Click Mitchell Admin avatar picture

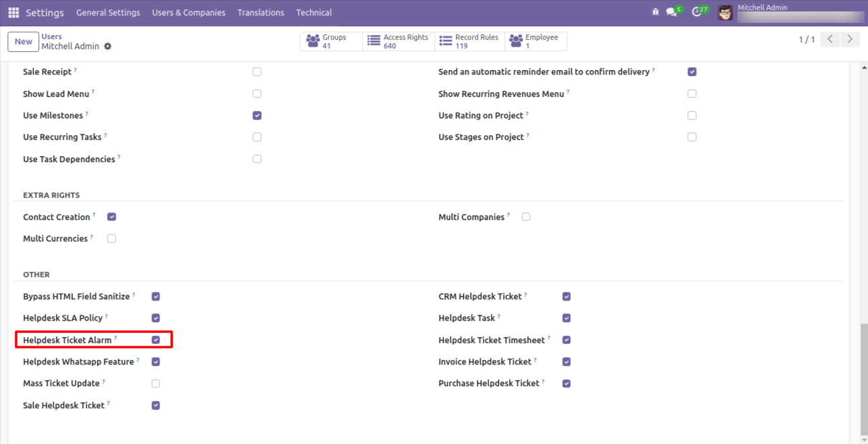pos(725,13)
